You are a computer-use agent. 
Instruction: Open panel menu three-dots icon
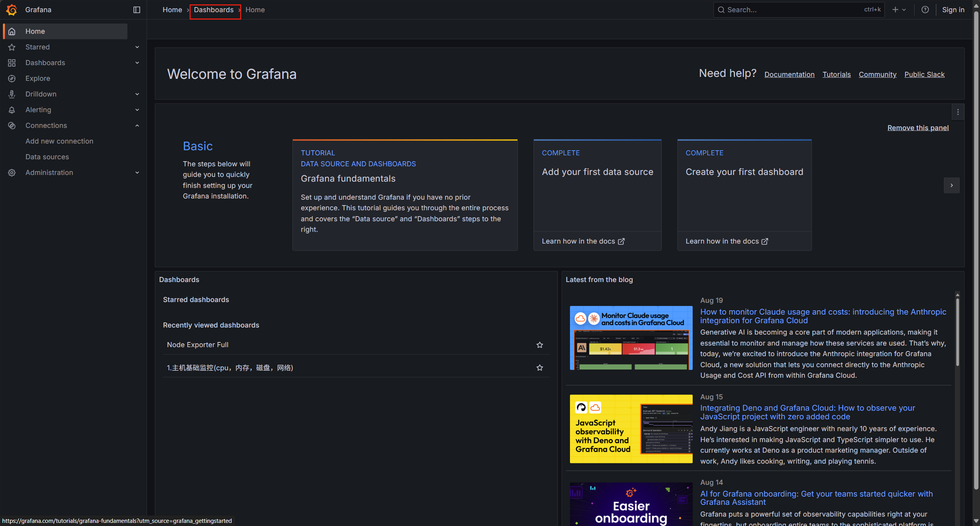(958, 112)
